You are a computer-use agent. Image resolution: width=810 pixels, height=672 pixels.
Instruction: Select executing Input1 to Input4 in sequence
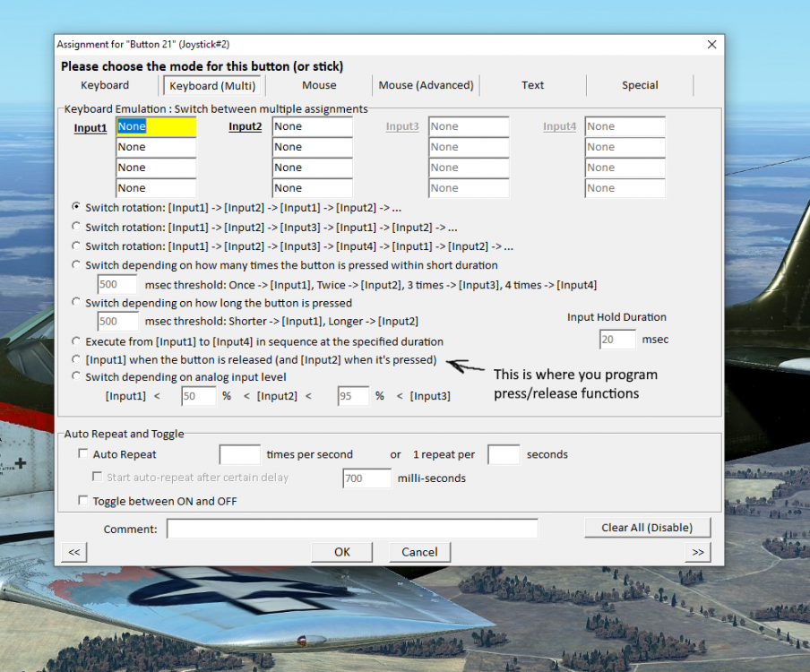[75, 340]
